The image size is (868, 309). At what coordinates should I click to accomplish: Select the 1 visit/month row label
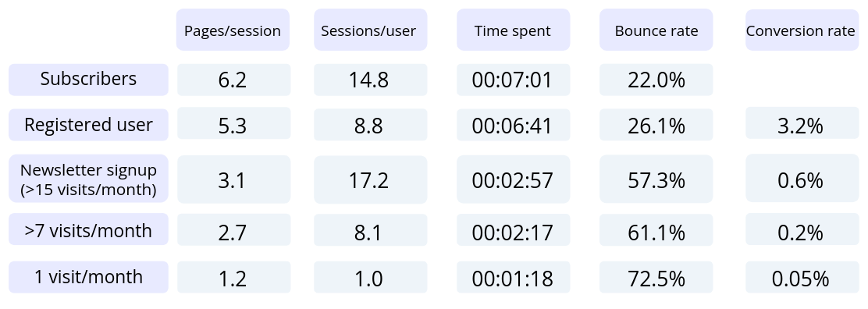pyautogui.click(x=88, y=277)
